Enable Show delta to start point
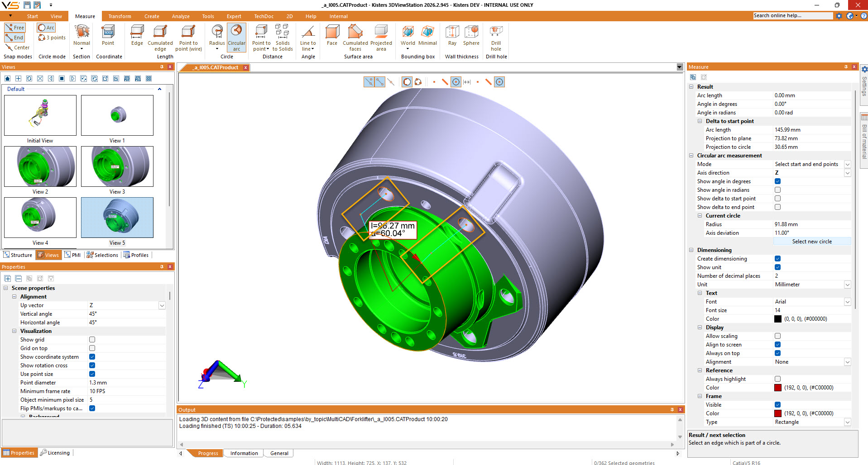868x465 pixels. 777,199
